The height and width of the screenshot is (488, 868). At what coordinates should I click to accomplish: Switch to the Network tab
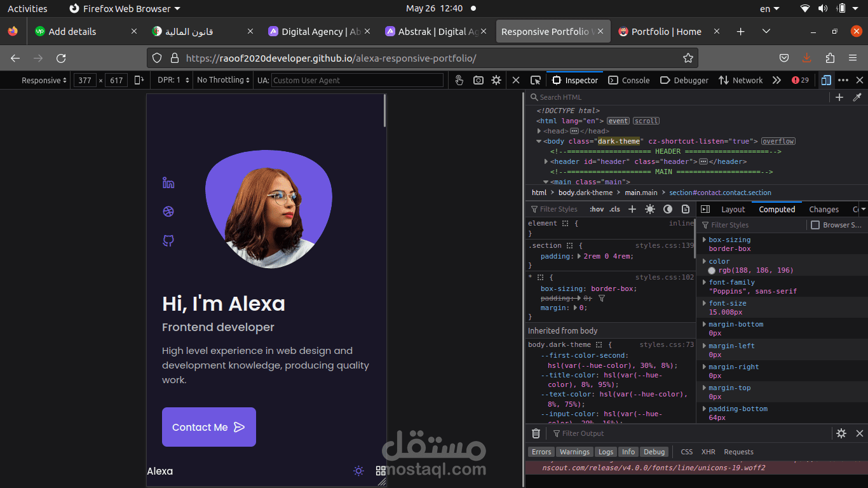coord(740,80)
